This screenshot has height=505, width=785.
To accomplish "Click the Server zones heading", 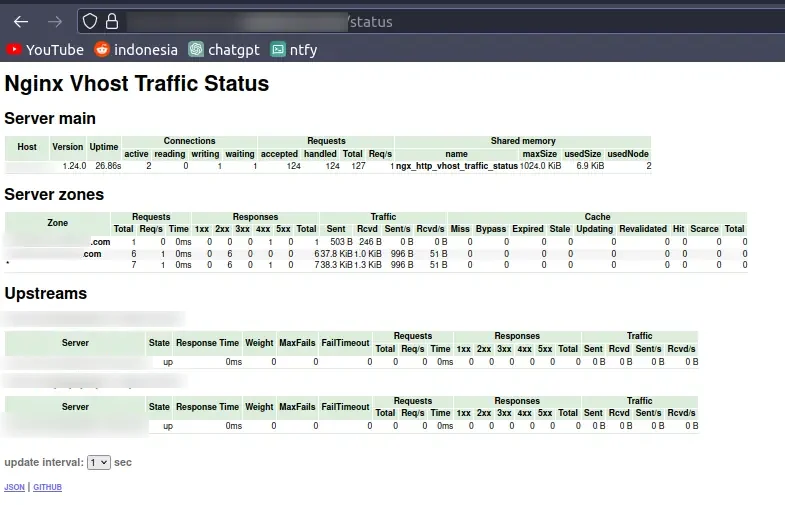I will tap(54, 194).
